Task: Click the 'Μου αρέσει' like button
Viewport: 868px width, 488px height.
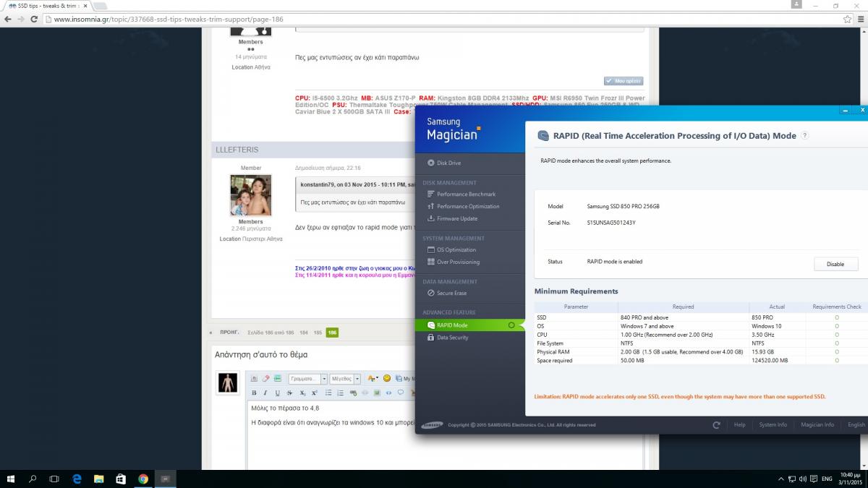Action: [624, 81]
